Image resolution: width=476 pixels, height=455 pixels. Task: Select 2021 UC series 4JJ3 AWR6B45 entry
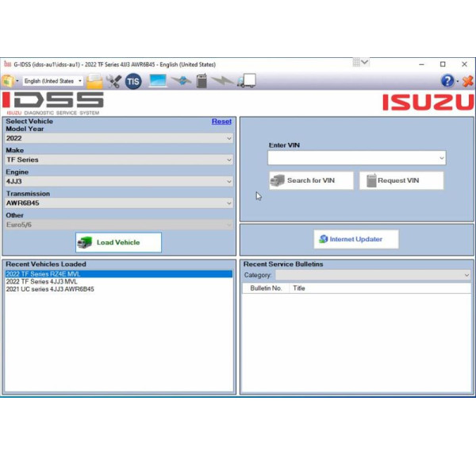50,289
